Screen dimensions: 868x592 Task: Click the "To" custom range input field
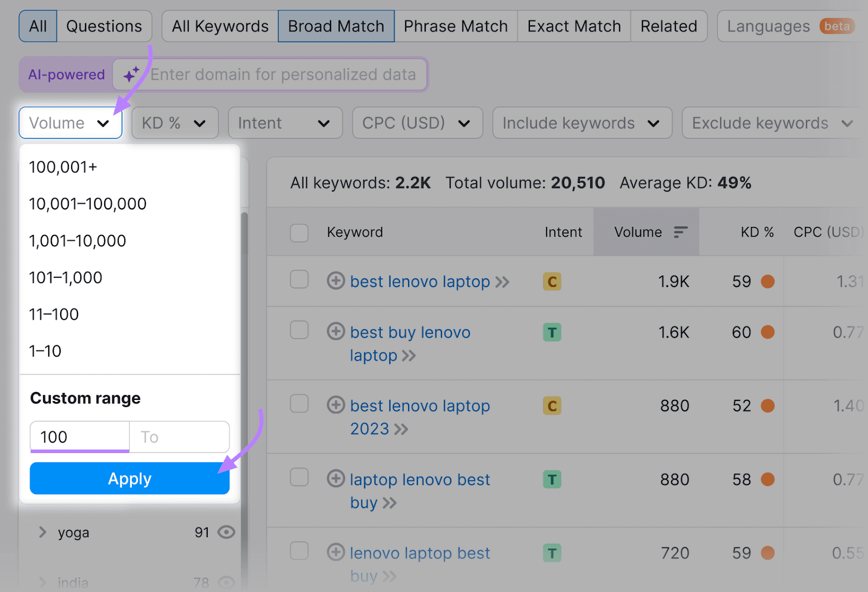[179, 437]
